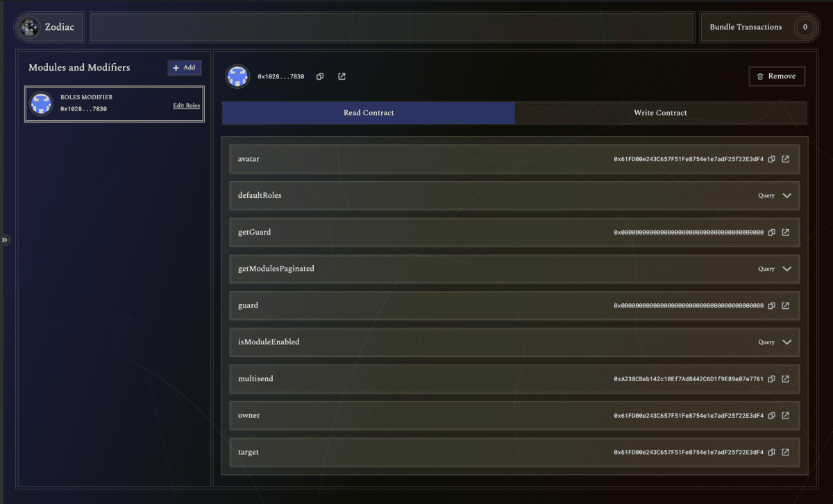This screenshot has height=504, width=833.
Task: Expand the getModulesPaginated query row
Action: point(786,269)
